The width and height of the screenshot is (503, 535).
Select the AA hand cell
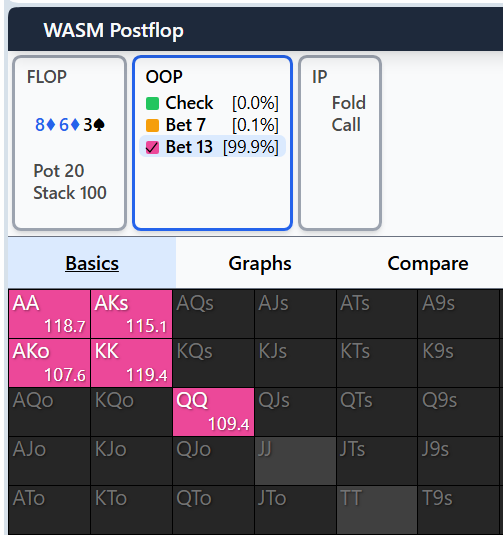(49, 314)
